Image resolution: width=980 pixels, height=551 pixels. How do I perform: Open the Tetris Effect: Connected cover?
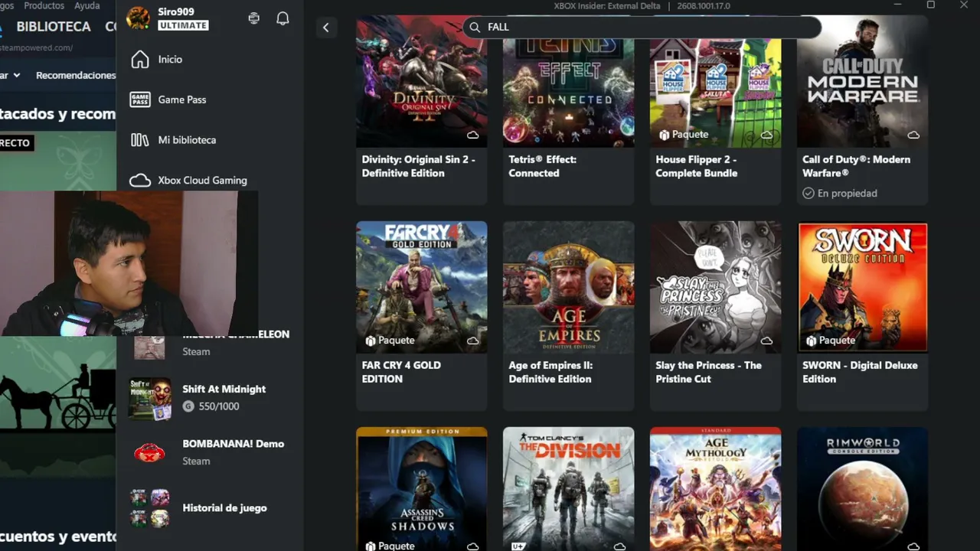coord(568,82)
